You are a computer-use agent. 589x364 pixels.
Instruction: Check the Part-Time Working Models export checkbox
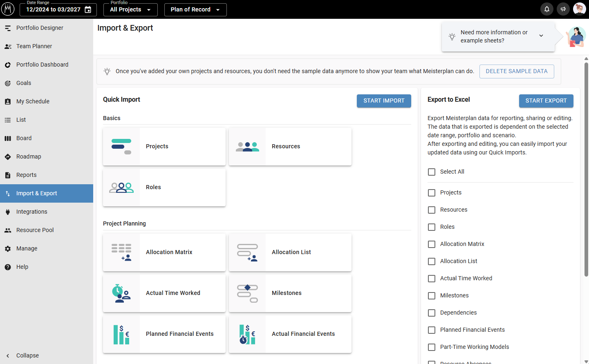pos(432,347)
